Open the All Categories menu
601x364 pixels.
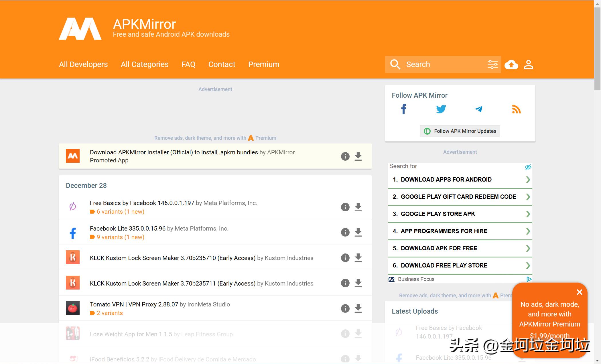pos(145,64)
